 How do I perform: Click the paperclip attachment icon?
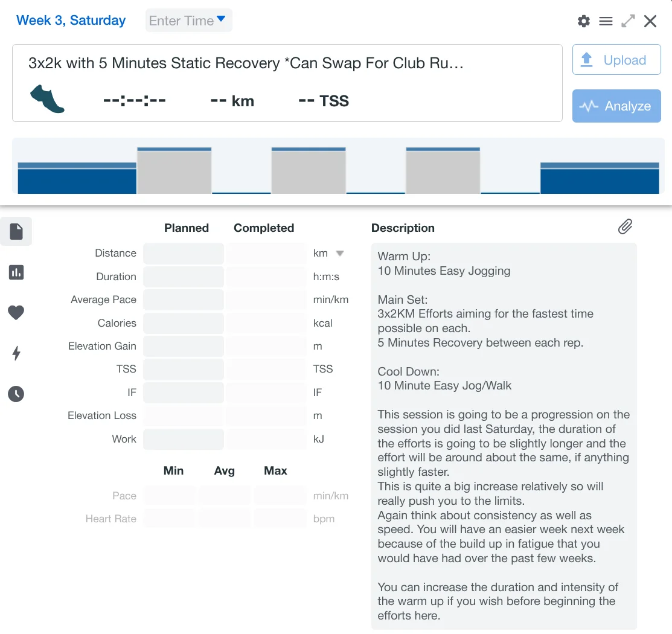[625, 227]
